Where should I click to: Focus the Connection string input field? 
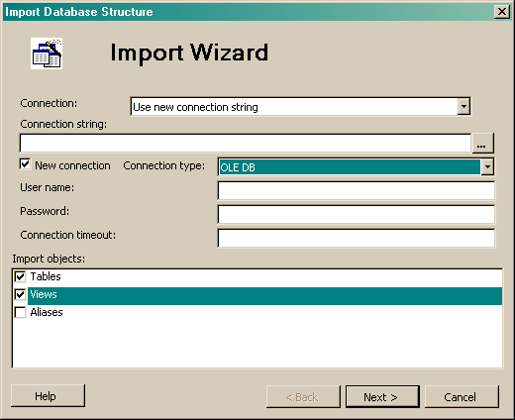246,144
